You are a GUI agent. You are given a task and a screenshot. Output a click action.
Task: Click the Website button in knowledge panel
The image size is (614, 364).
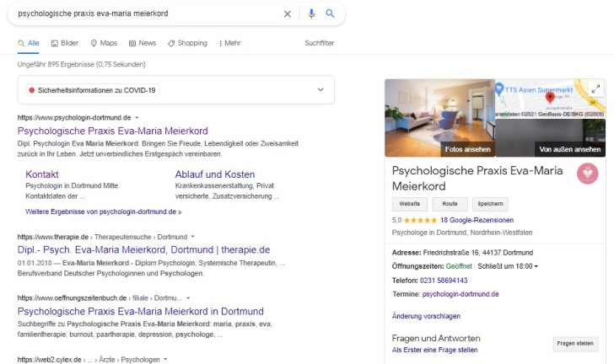[410, 204]
